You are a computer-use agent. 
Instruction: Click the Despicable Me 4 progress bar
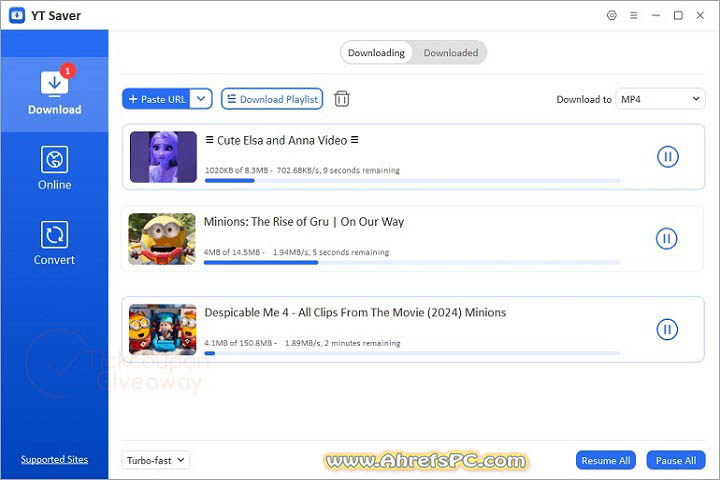click(x=412, y=353)
